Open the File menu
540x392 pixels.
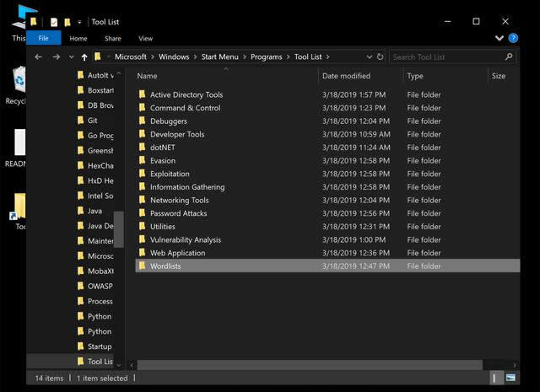click(43, 38)
